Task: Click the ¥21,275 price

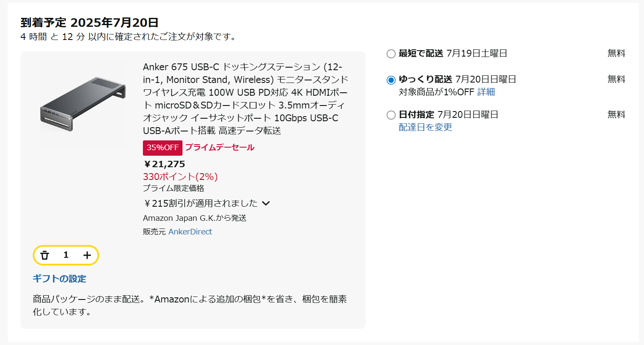Action: tap(164, 164)
